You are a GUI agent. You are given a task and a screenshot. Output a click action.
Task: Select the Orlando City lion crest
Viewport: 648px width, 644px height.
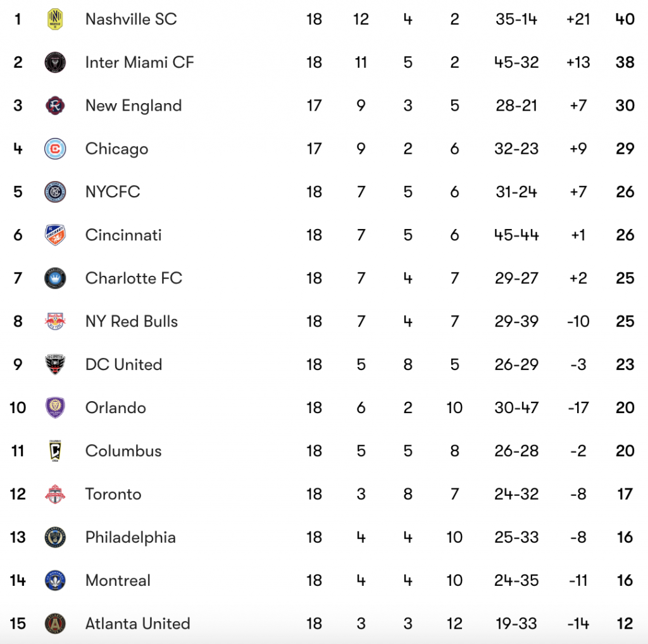(55, 407)
